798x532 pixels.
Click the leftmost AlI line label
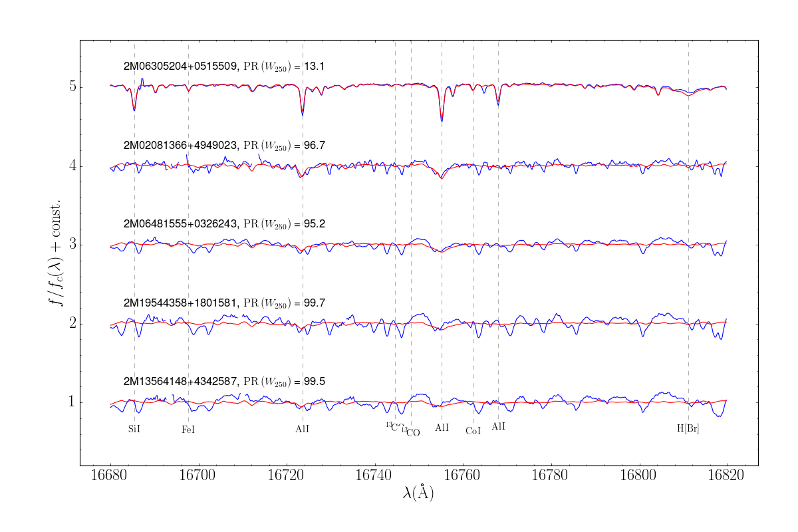pos(303,430)
